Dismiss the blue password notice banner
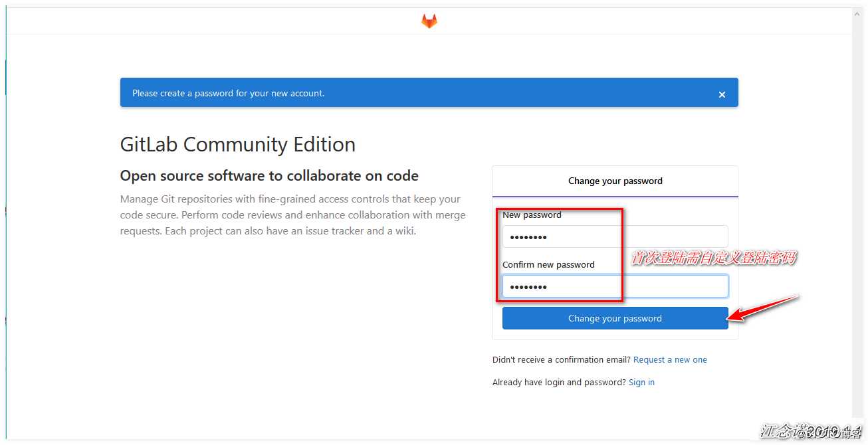 (x=722, y=94)
